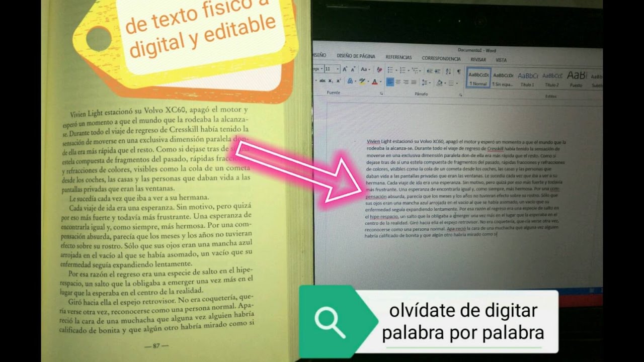This screenshot has width=644, height=362.
Task: Expand Numbering dropdown arrow
Action: [x=409, y=70]
